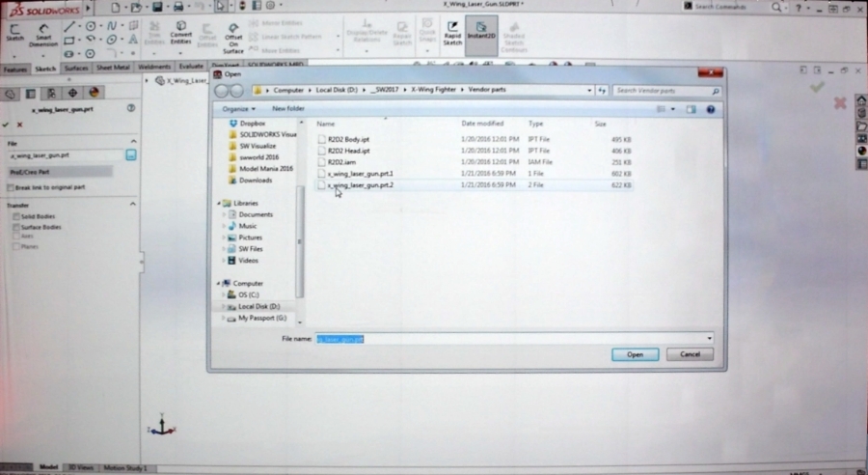Click the Sketch tool icon
868x475 pixels.
[x=14, y=33]
